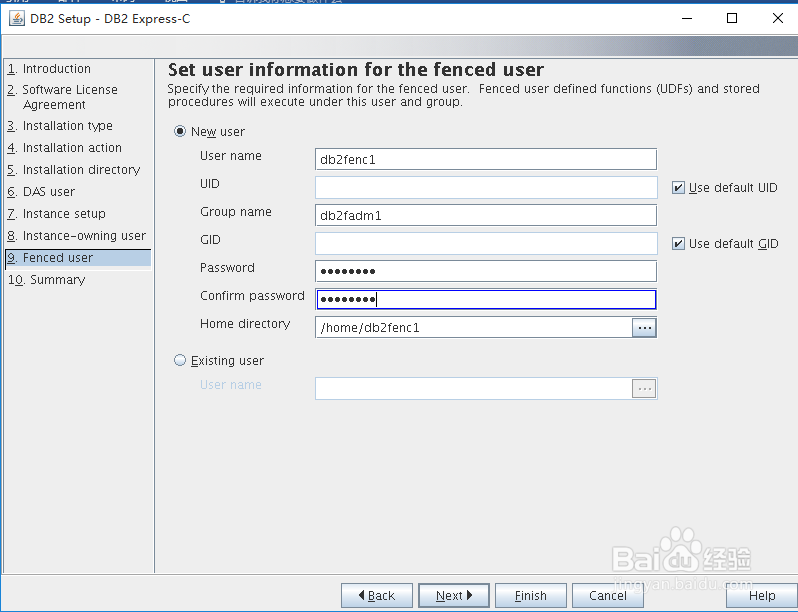Open step 7 Instance setup

pyautogui.click(x=56, y=214)
